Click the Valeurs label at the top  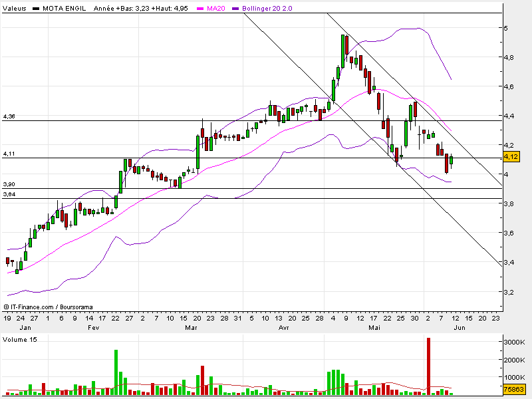point(15,9)
